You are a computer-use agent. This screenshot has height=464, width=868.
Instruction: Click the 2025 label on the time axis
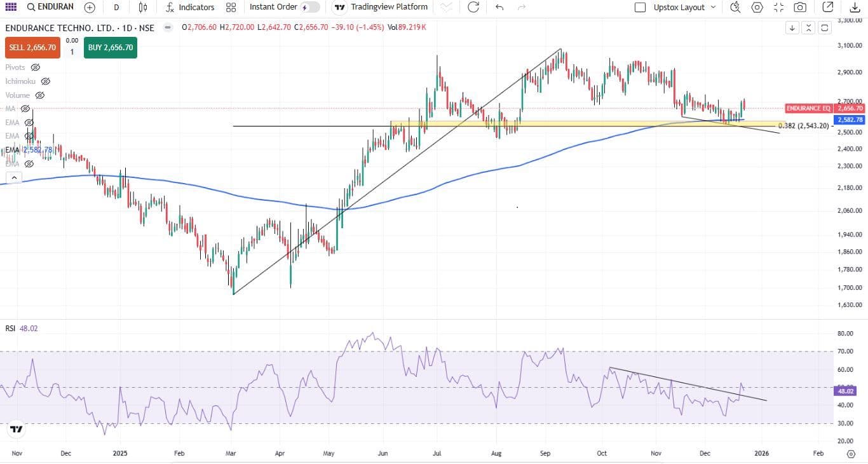121,453
